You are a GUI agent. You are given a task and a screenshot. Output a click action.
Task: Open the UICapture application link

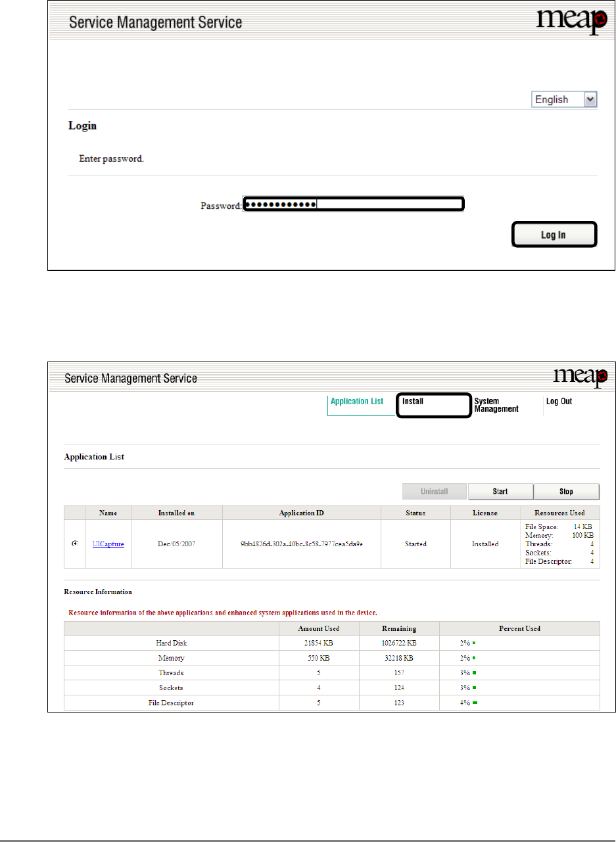(x=108, y=544)
